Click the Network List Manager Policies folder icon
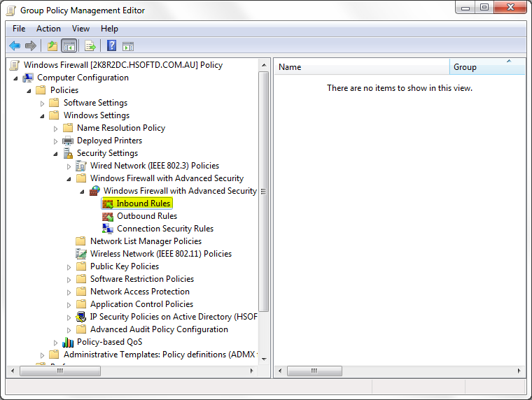Image resolution: width=532 pixels, height=400 pixels. [x=80, y=241]
